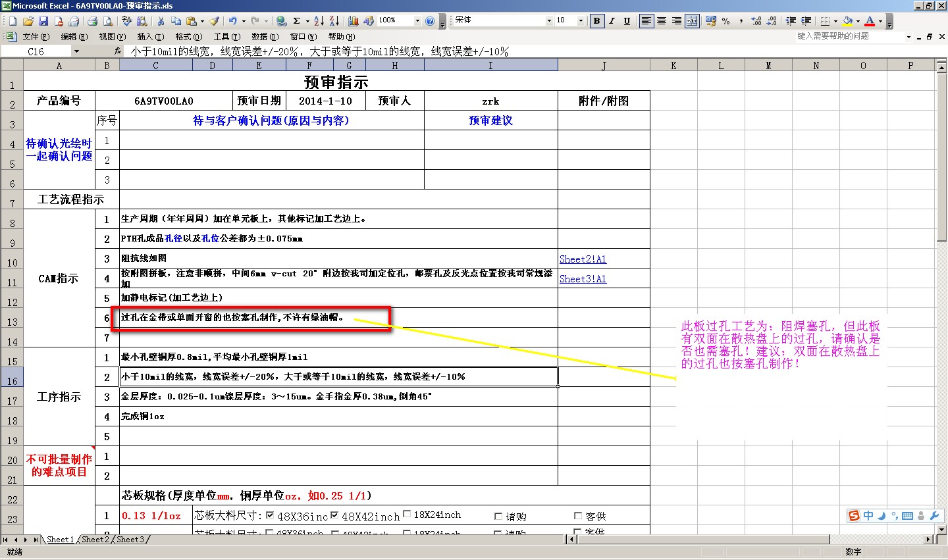Viewport: 948px width, 560px height.
Task: Expand the fill color palette arrow
Action: click(x=858, y=21)
